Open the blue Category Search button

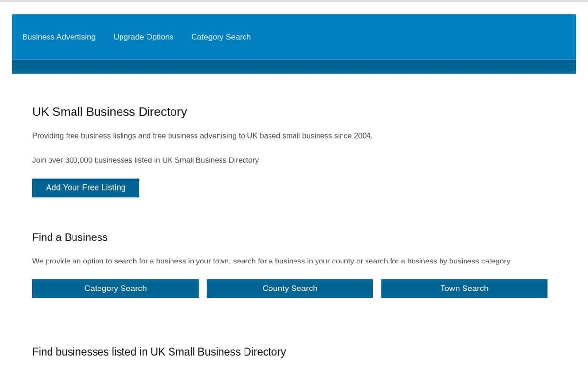(116, 289)
